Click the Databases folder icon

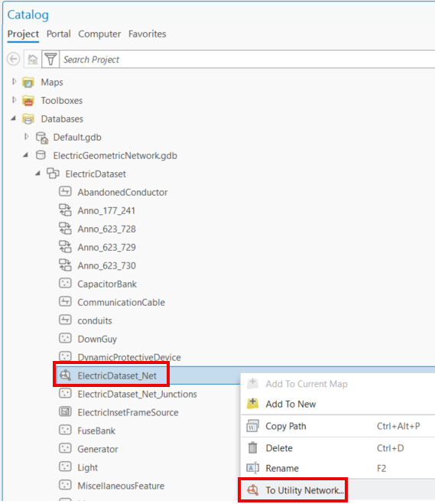(28, 119)
